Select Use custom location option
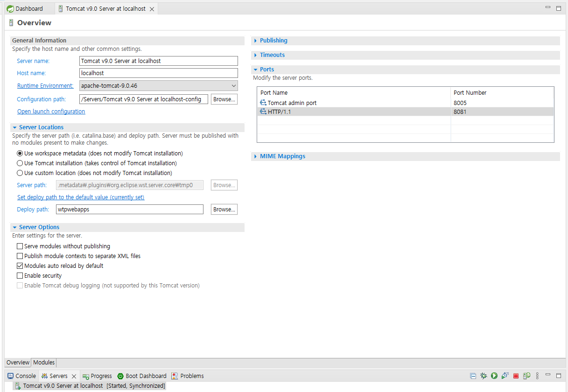The height and width of the screenshot is (392, 568). [x=20, y=173]
